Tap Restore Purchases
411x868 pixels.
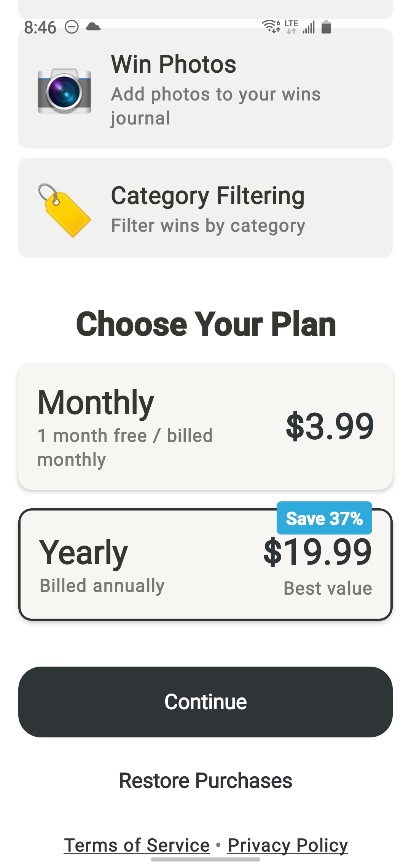(x=205, y=780)
